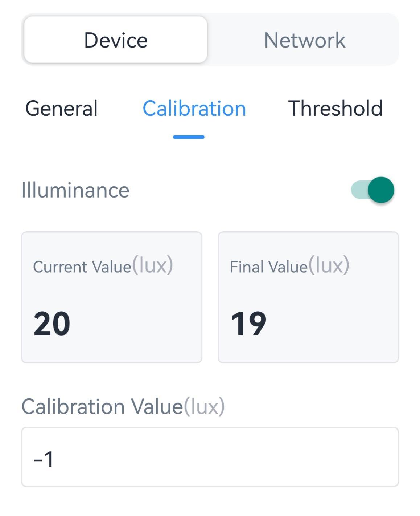Go to the General tab

(x=61, y=108)
